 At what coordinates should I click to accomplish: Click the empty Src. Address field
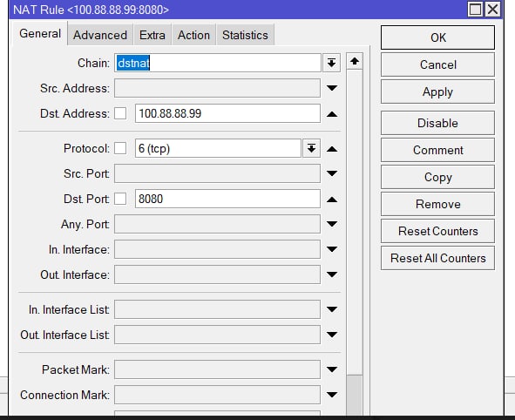coord(218,88)
